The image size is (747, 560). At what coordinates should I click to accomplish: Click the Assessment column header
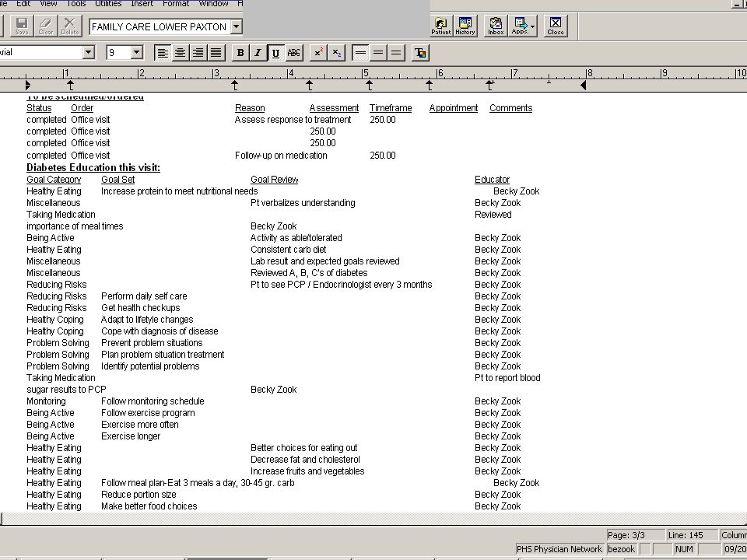coord(334,108)
